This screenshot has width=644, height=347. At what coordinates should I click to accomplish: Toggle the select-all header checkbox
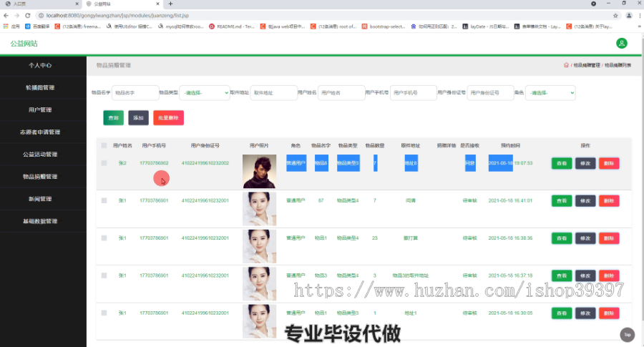[104, 145]
